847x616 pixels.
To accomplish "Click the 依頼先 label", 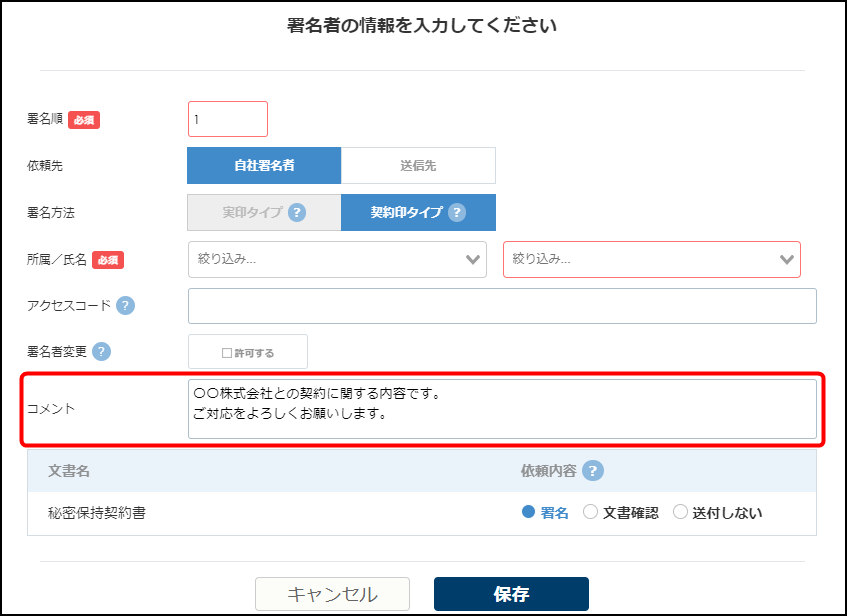I will (45, 165).
